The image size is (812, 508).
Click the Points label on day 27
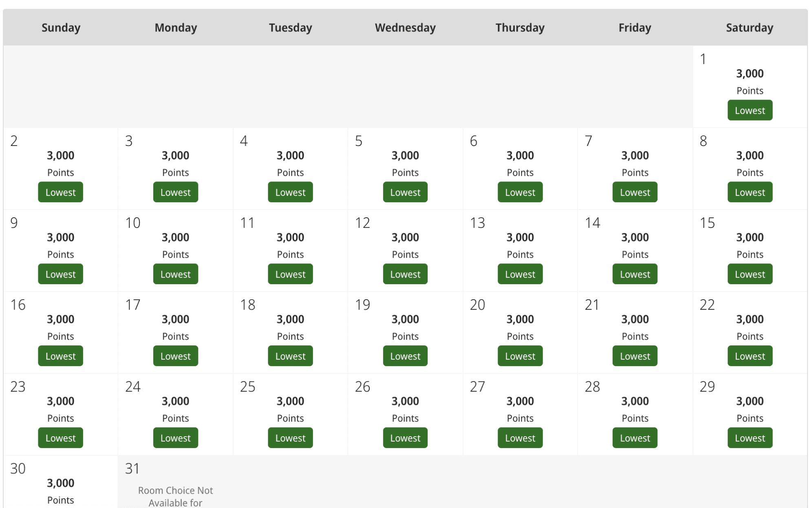pyautogui.click(x=520, y=418)
